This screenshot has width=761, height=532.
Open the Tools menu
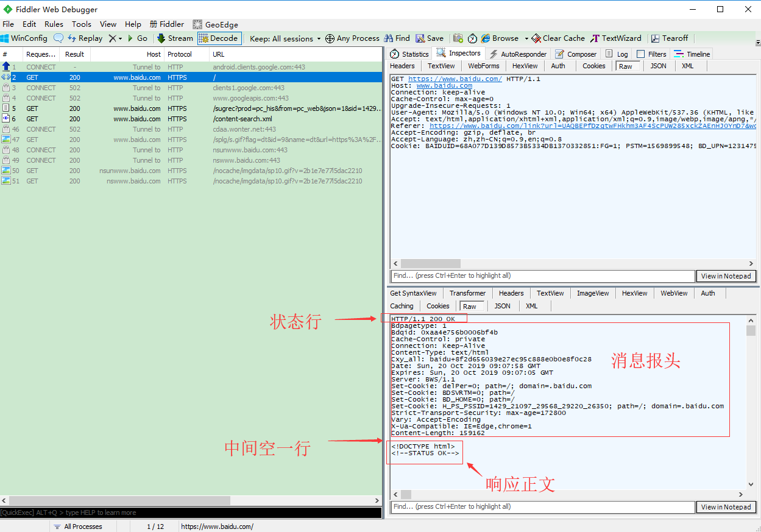coord(82,24)
